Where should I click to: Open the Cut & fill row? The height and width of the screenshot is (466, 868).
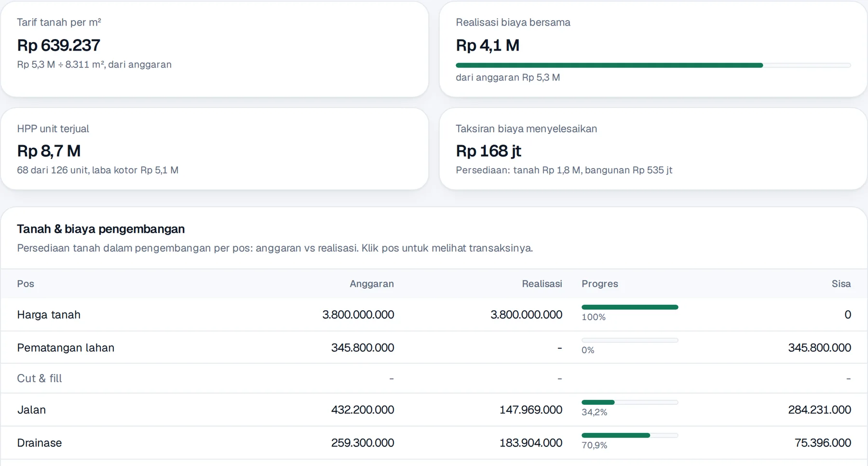[434, 378]
